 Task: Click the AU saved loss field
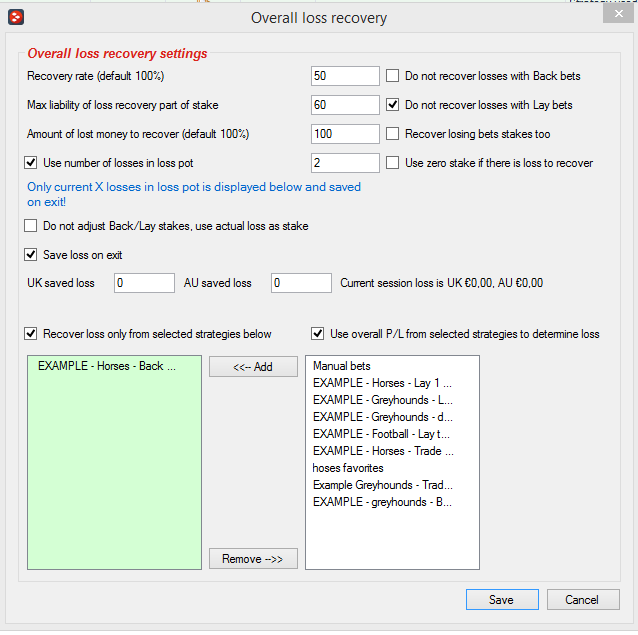301,283
